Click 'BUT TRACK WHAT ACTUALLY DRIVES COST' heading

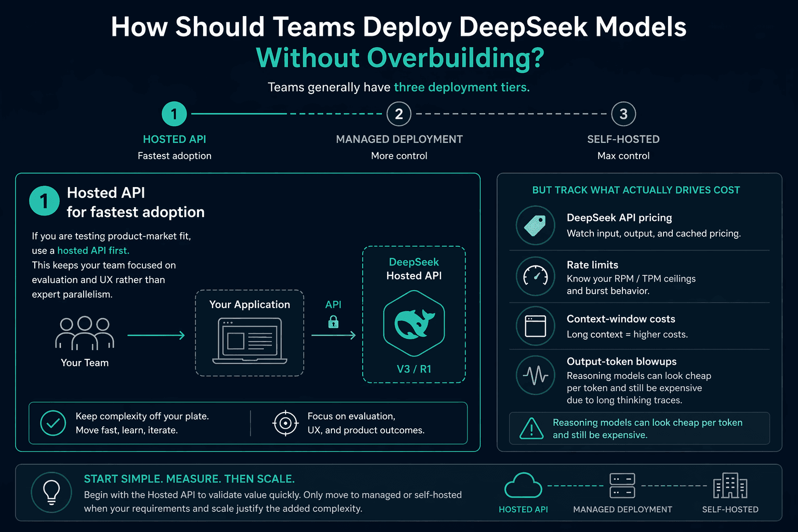click(636, 190)
